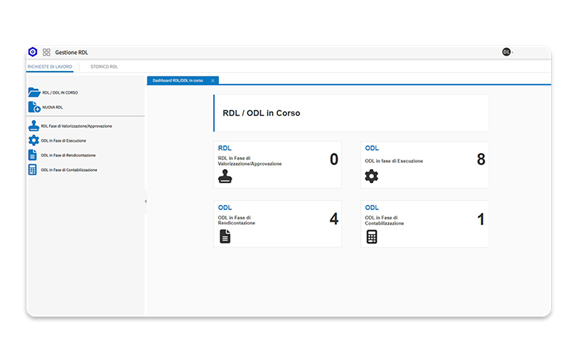Click the count 1 in the Contabilizzazione card
Screen dimensions: 576x362
coord(481,219)
